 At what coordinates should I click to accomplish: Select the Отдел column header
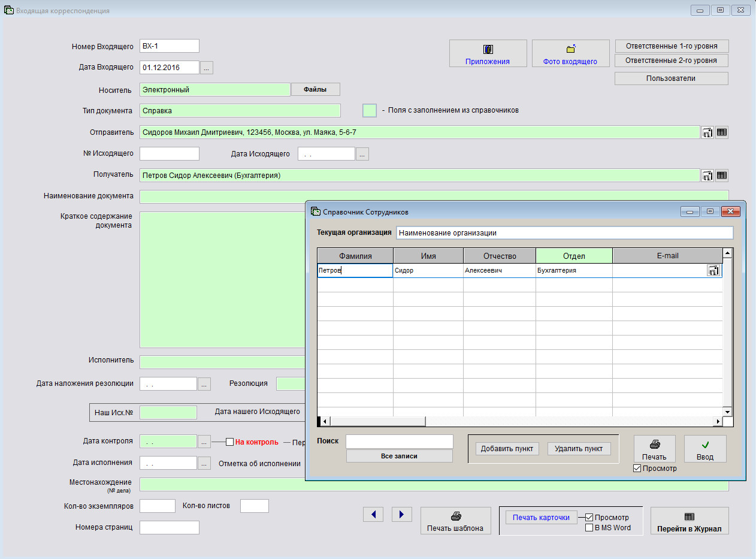point(574,256)
